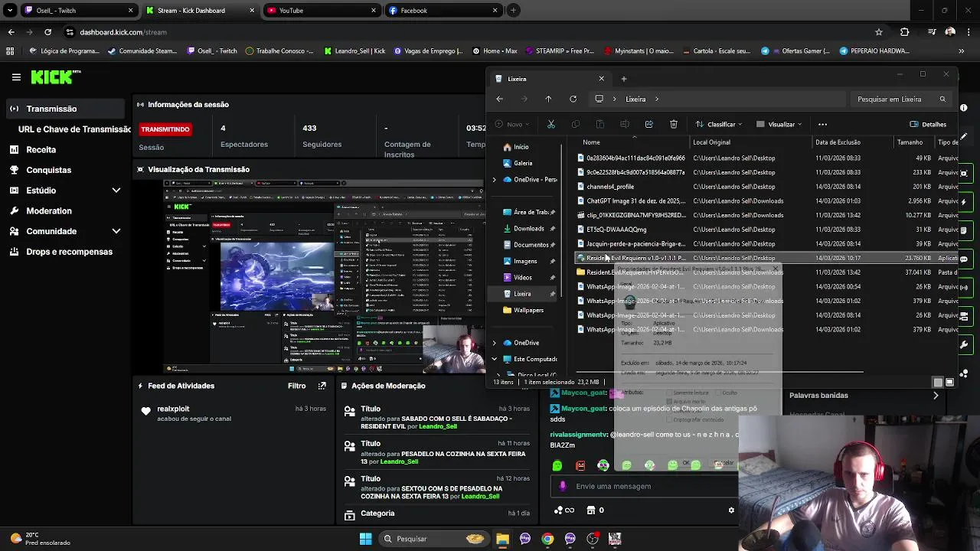
Task: Reload the browser page
Action: (47, 32)
